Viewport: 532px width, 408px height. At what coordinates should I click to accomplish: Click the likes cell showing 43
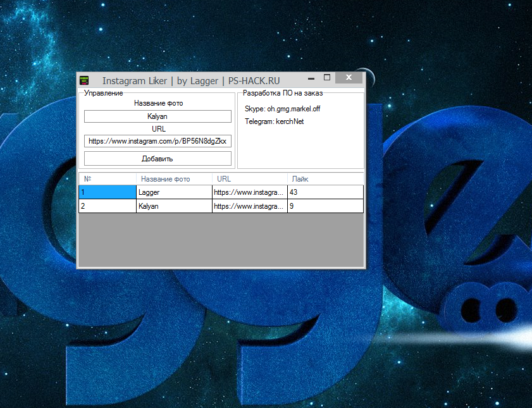click(x=325, y=192)
